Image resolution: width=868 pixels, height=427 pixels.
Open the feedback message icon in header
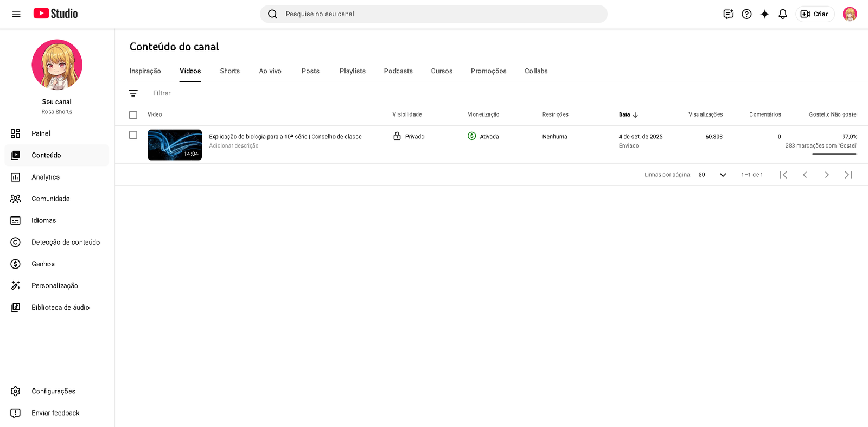click(x=728, y=14)
